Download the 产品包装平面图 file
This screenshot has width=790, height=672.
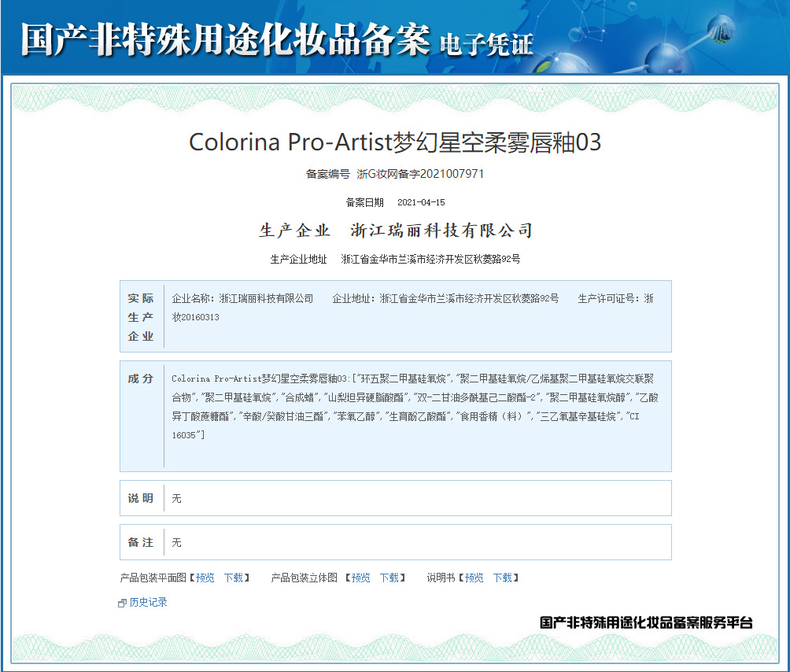click(x=233, y=578)
